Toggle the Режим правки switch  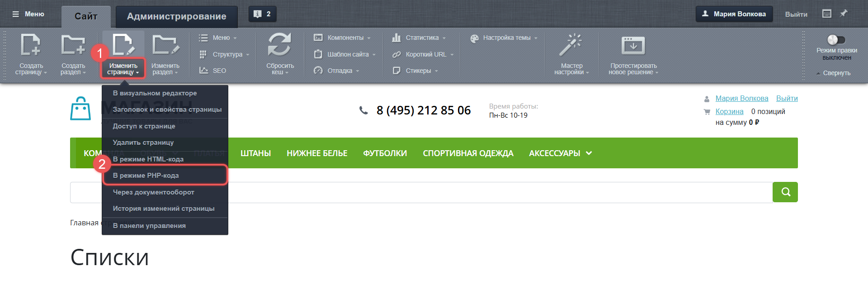pos(836,40)
